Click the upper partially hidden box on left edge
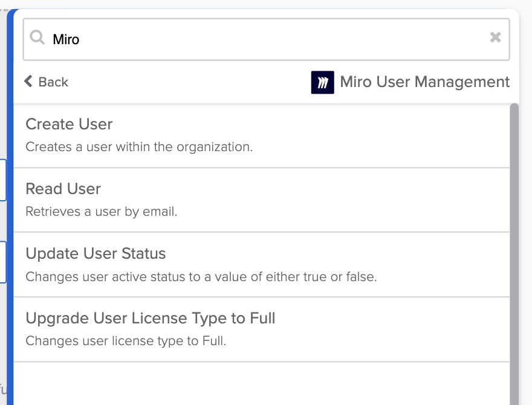 [x=3, y=180]
